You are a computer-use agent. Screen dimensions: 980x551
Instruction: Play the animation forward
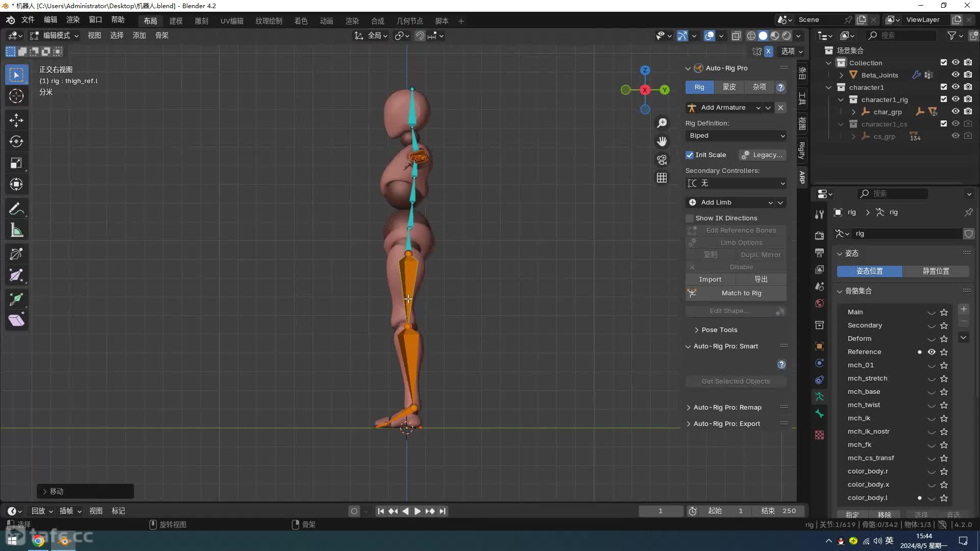point(418,511)
